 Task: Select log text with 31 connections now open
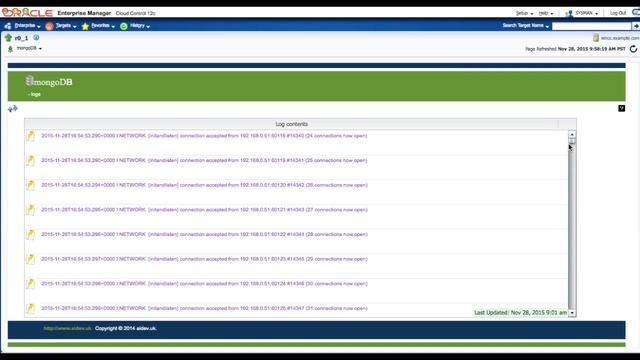coord(204,308)
